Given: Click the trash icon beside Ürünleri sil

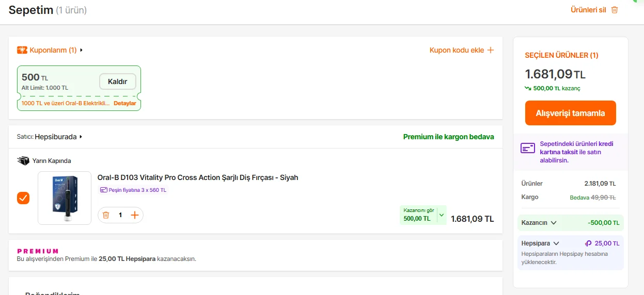Looking at the screenshot, I should 615,10.
